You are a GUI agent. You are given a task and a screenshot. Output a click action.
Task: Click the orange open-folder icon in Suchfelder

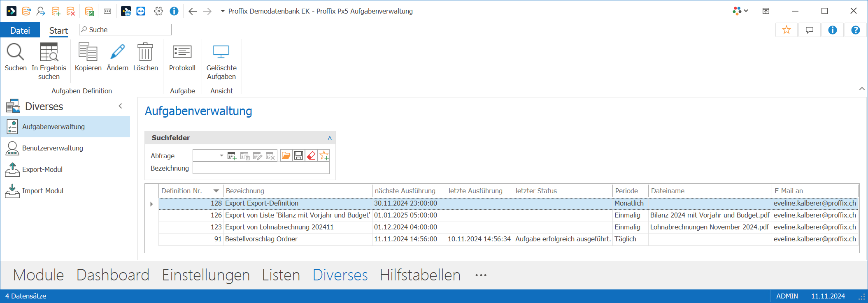click(286, 156)
